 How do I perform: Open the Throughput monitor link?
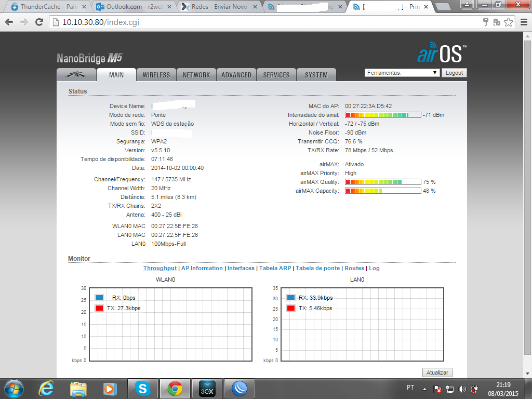coord(160,268)
